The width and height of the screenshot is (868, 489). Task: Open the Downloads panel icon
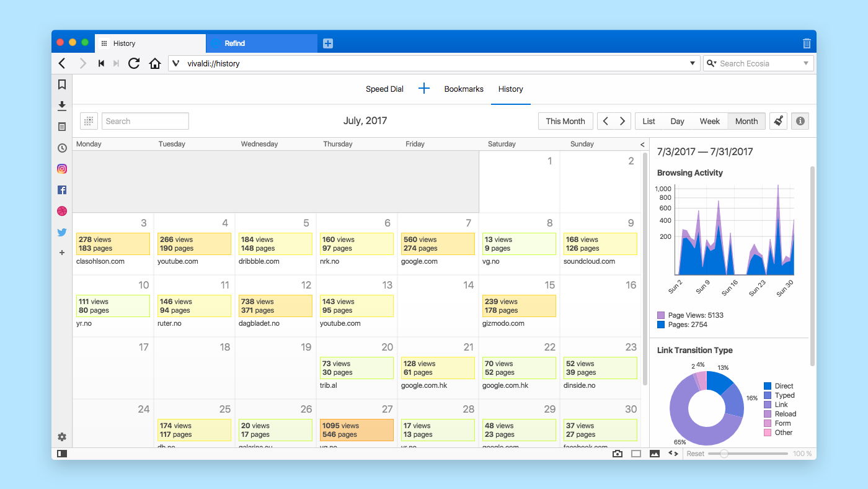coord(62,106)
